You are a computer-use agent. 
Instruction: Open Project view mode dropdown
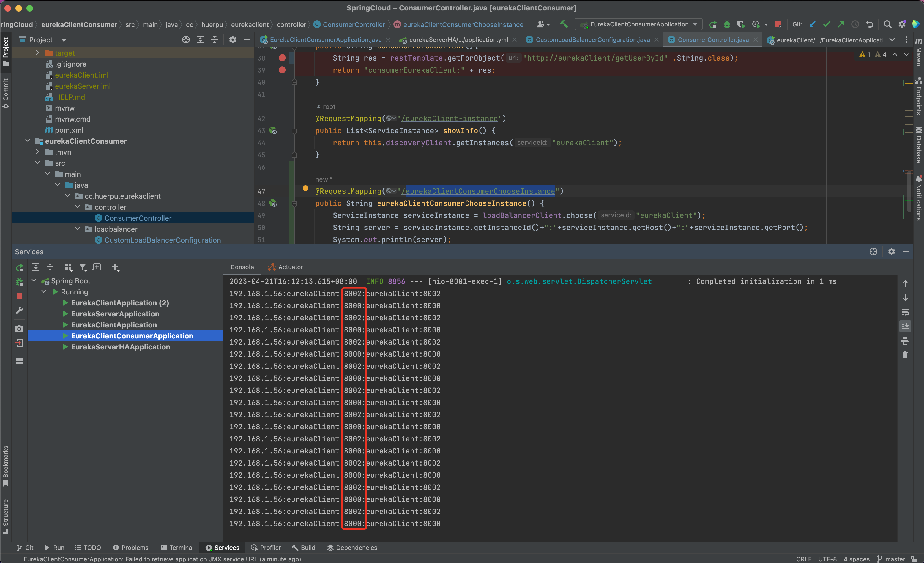[64, 40]
